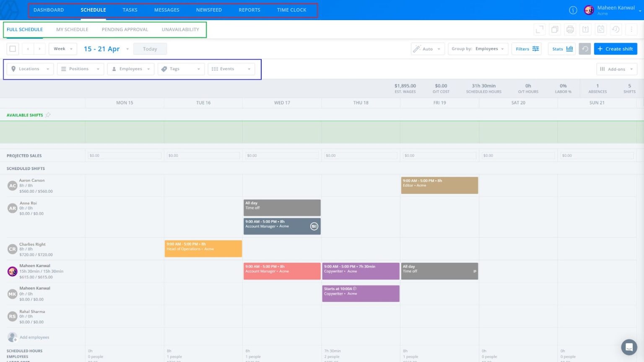Click the undo schedule changes icon
Viewport: 644px width, 362px height.
tap(615, 29)
